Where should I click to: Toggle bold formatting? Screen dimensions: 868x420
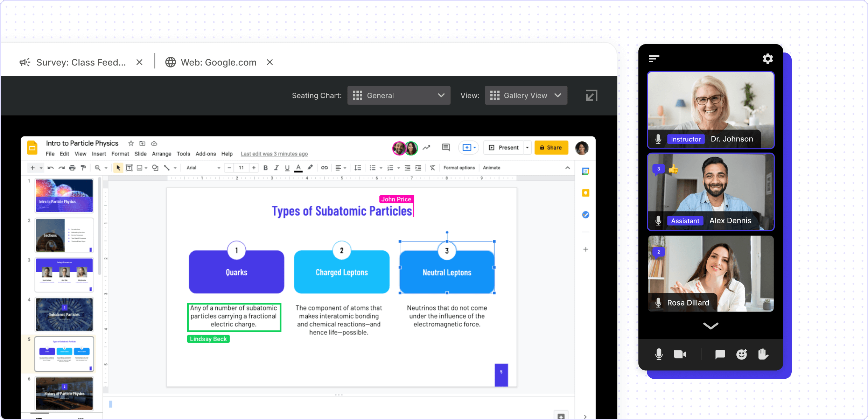click(x=266, y=168)
